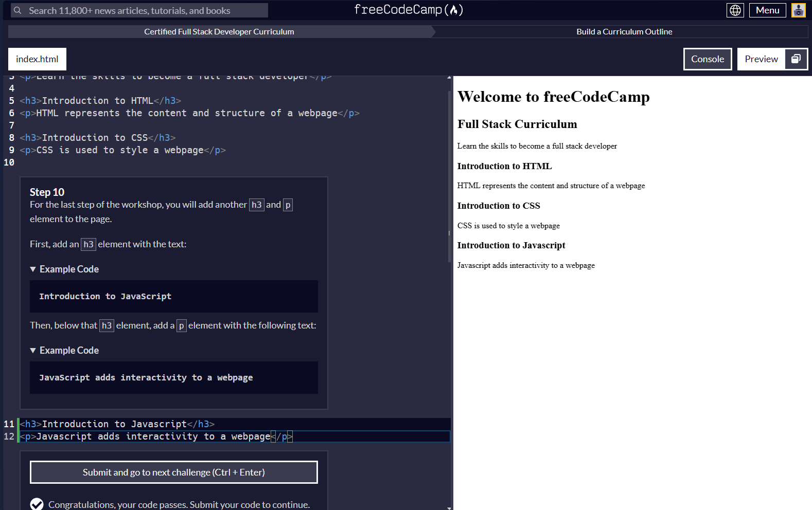Open Certified Full Stack Developer Curriculum breadcrumb

(x=219, y=31)
